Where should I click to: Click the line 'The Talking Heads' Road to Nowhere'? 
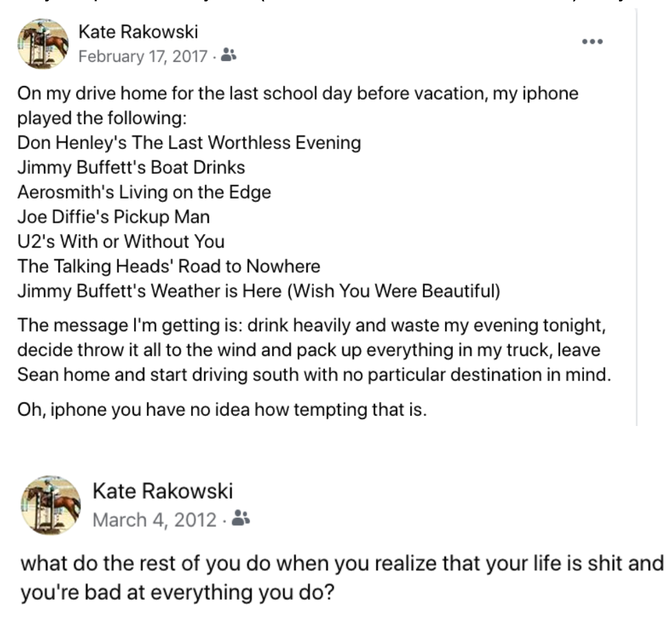pos(169,267)
